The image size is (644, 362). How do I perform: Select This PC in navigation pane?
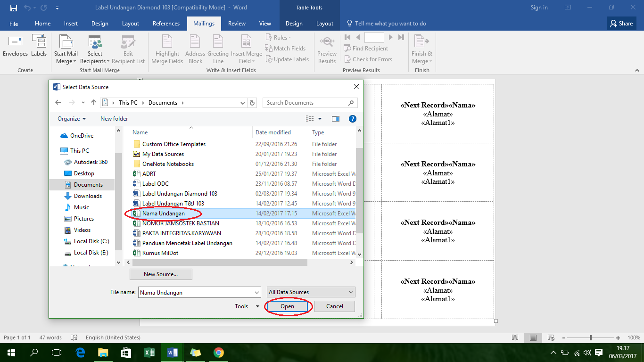tap(79, 151)
